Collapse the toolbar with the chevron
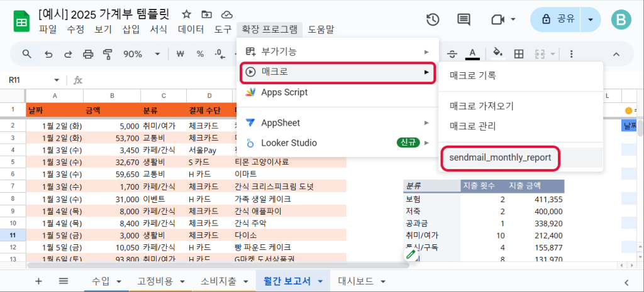The image size is (644, 292). click(616, 54)
